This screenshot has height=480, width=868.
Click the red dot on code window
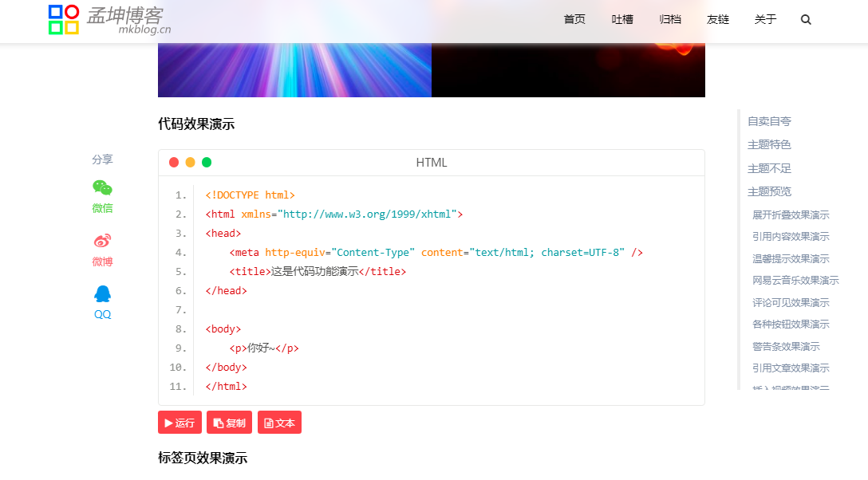[174, 163]
